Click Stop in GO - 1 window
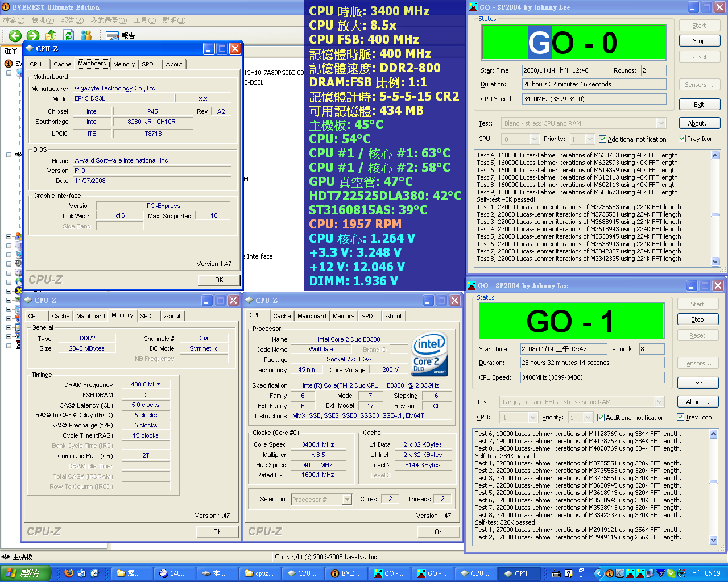Image resolution: width=728 pixels, height=582 pixels. 697,319
